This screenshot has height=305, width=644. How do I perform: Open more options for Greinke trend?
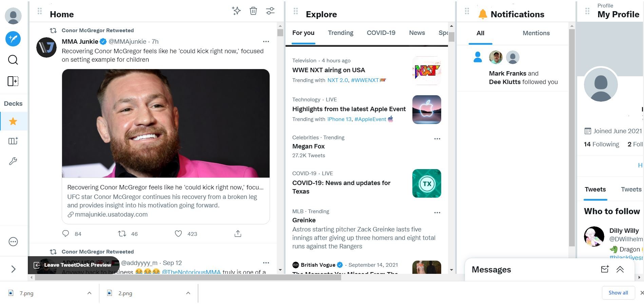(x=437, y=213)
